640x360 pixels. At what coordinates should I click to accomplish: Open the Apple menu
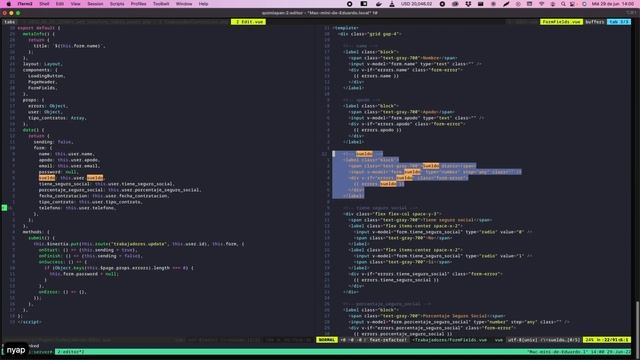click(8, 4)
